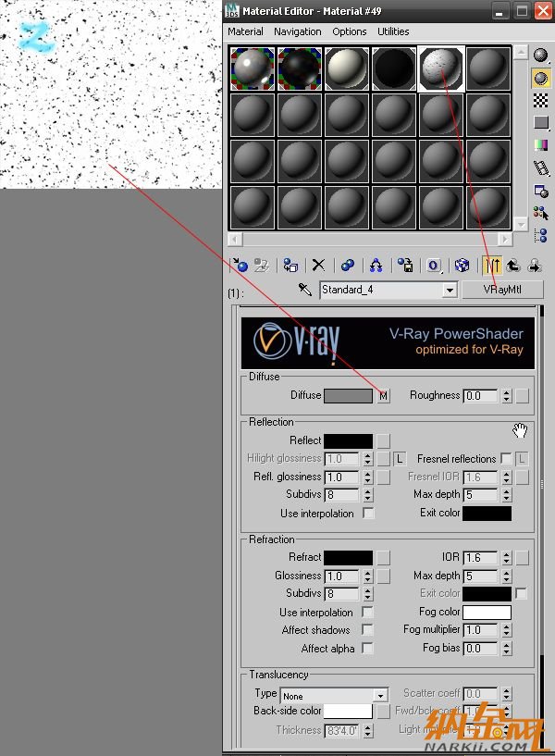Click the Fog color white swatch

[487, 612]
